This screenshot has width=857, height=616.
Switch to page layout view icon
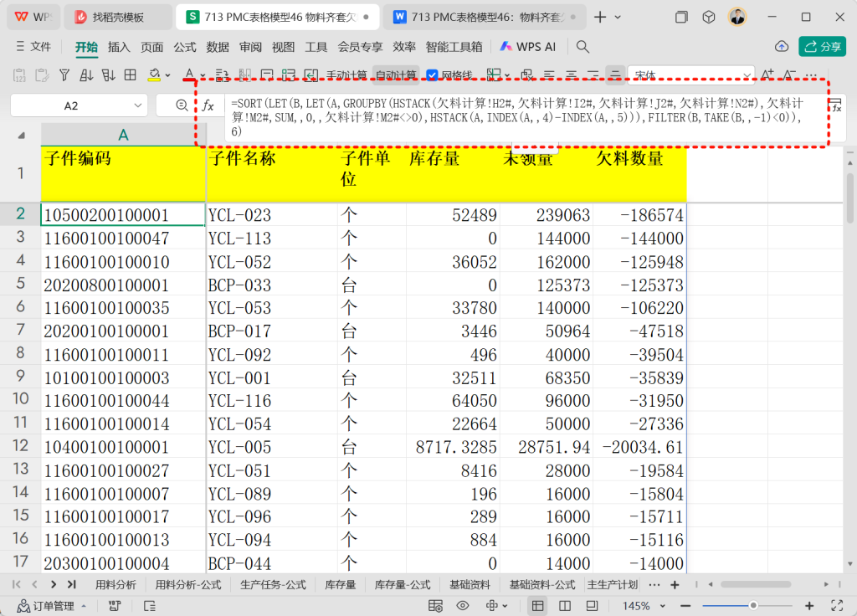click(565, 606)
